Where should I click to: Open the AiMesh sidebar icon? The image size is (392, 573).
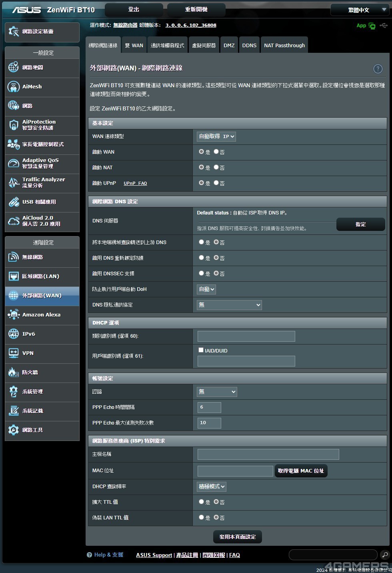14,86
